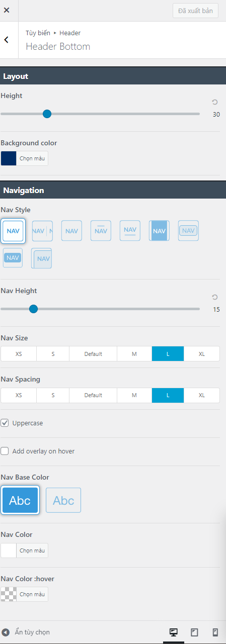This screenshot has width=226, height=644.
Task: Set Nav Size to XL
Action: tap(202, 354)
